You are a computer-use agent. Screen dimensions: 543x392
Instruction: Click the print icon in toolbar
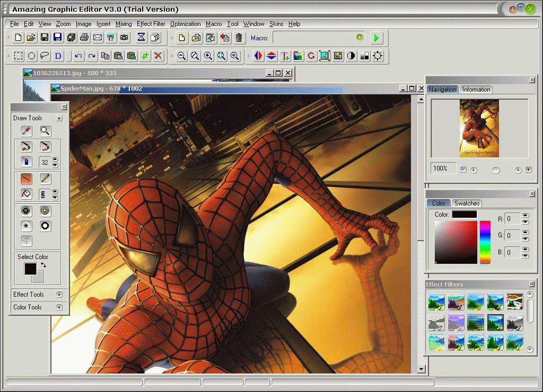point(84,38)
